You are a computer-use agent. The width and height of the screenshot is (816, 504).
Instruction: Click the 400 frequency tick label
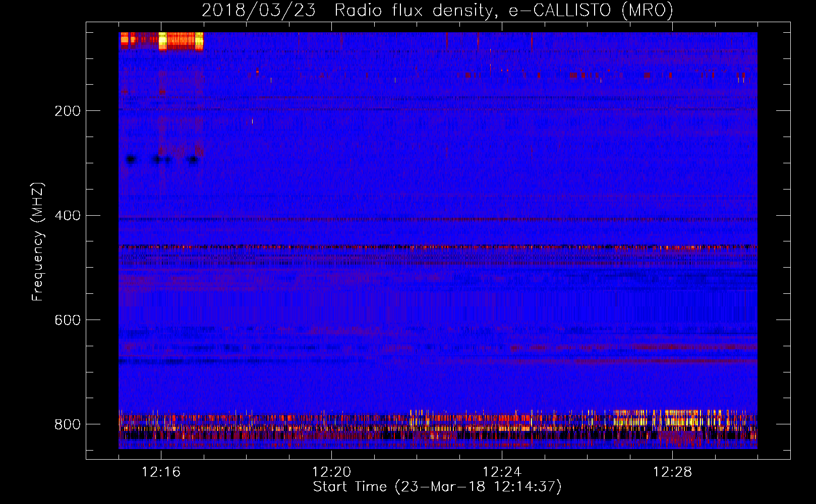coord(68,216)
